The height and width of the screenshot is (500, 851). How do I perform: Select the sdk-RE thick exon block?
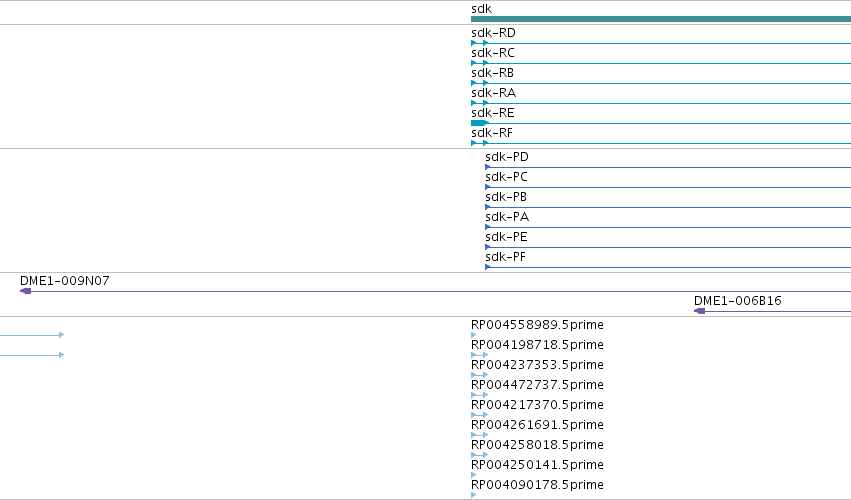[x=480, y=123]
